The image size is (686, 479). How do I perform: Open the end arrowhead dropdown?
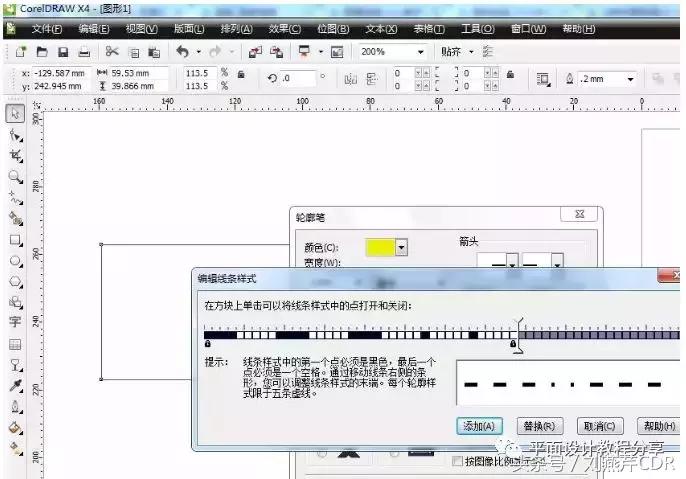[x=557, y=263]
